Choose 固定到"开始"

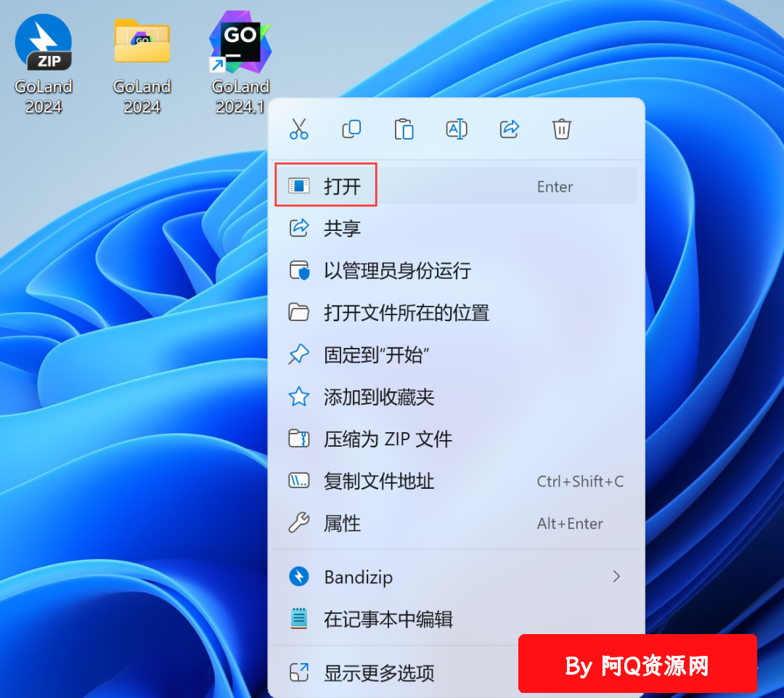456,354
